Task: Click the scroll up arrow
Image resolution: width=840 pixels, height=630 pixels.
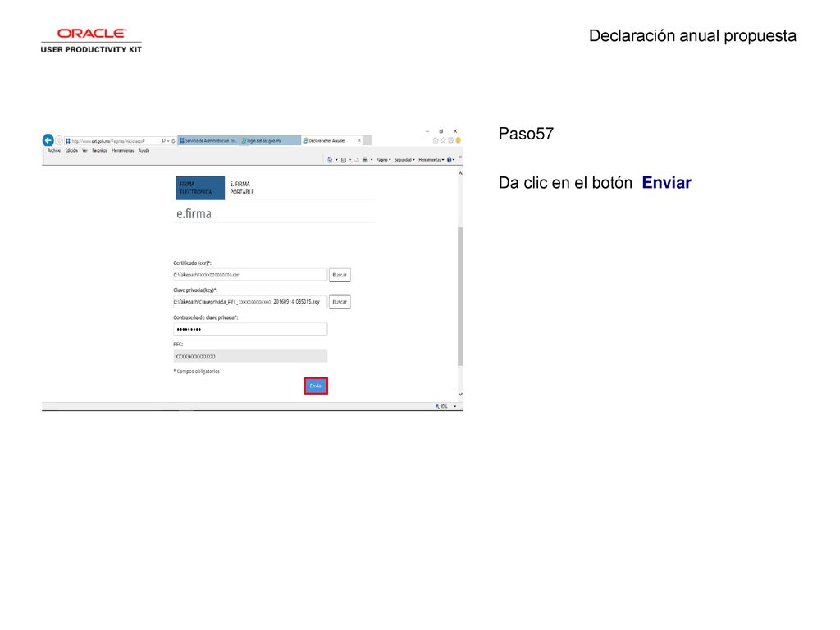Action: 460,174
